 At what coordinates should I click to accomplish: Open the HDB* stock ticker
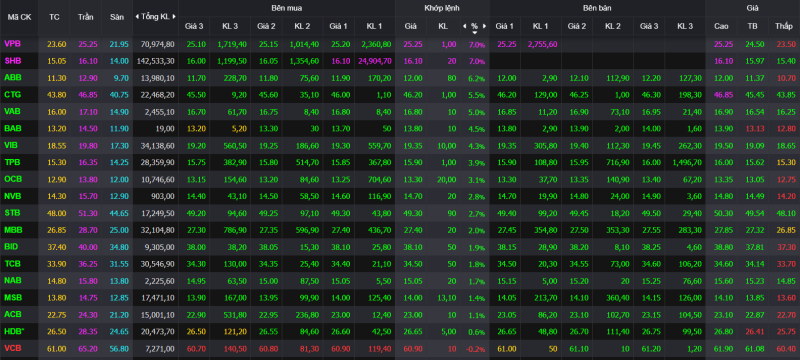point(14,331)
